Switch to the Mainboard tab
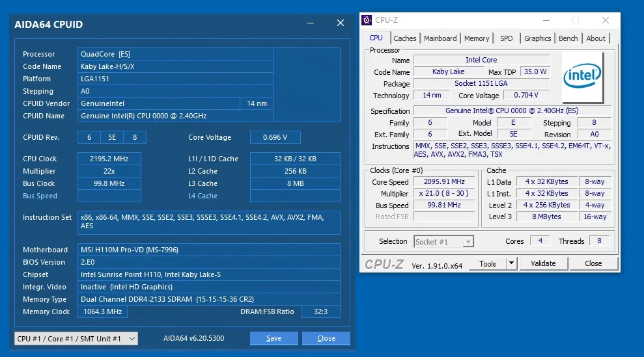 440,38
